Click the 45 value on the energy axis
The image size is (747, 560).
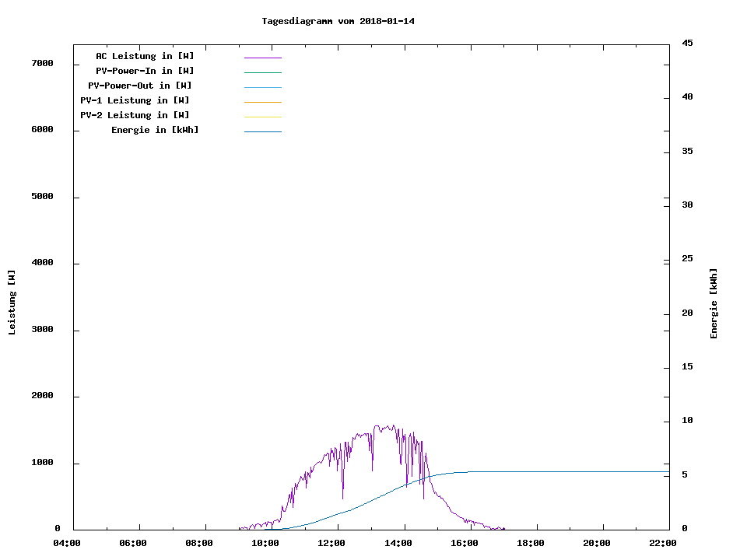coord(687,43)
